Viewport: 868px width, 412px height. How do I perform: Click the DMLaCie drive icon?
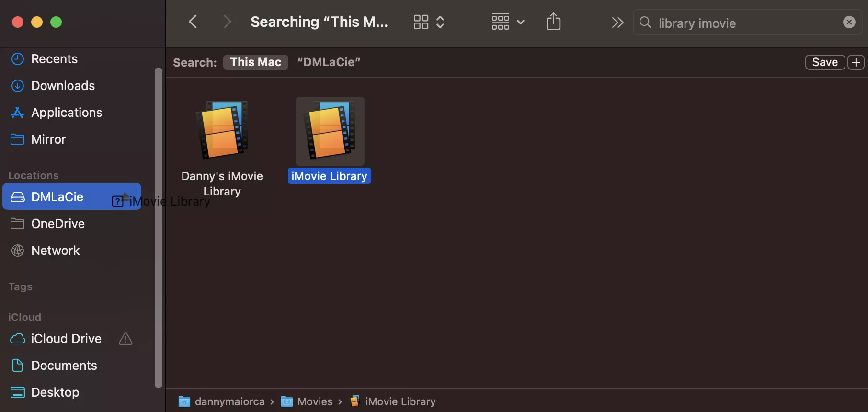coord(18,197)
